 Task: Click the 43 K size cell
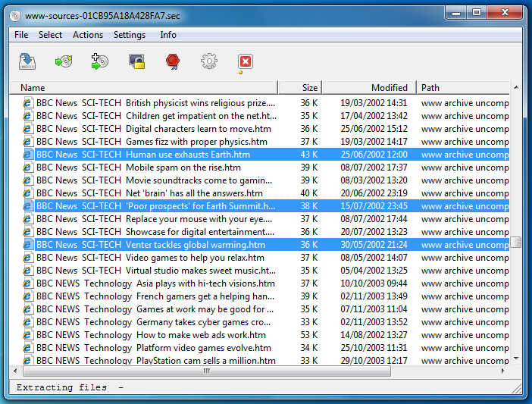click(308, 155)
